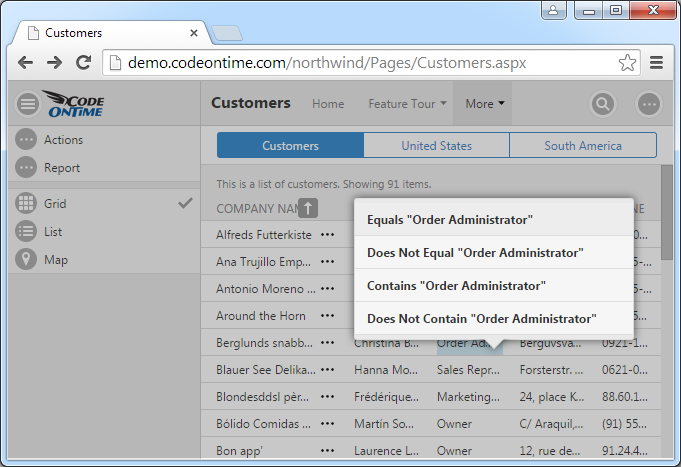This screenshot has height=467, width=681.
Task: Expand the More dropdown menu
Action: (x=485, y=104)
